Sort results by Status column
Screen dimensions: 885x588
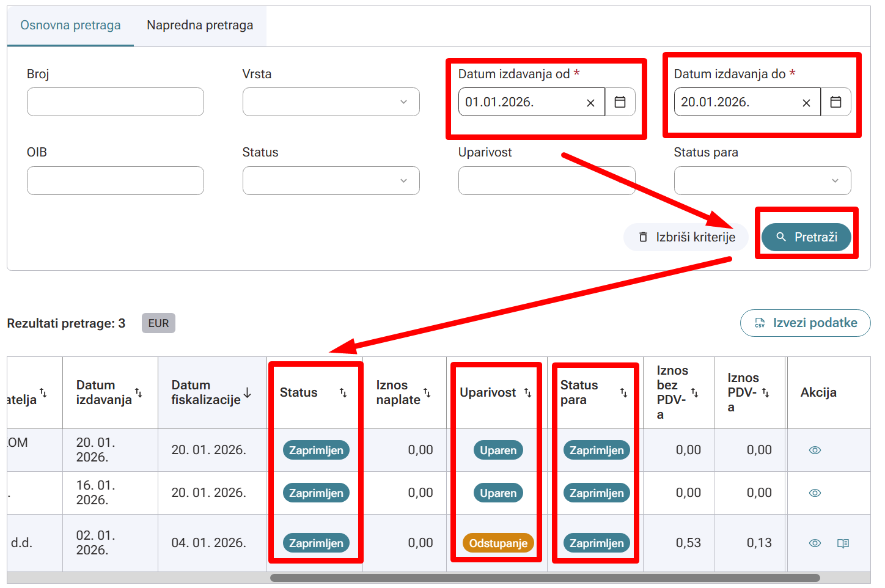coord(343,392)
